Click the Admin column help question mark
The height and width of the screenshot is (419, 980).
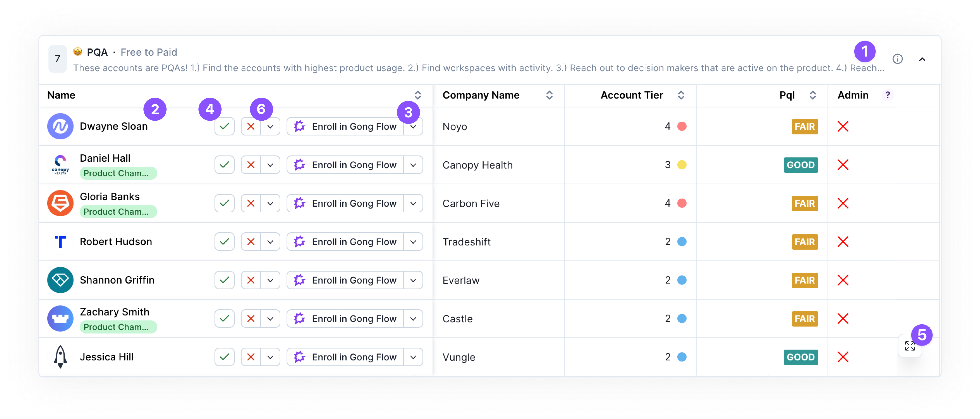887,95
